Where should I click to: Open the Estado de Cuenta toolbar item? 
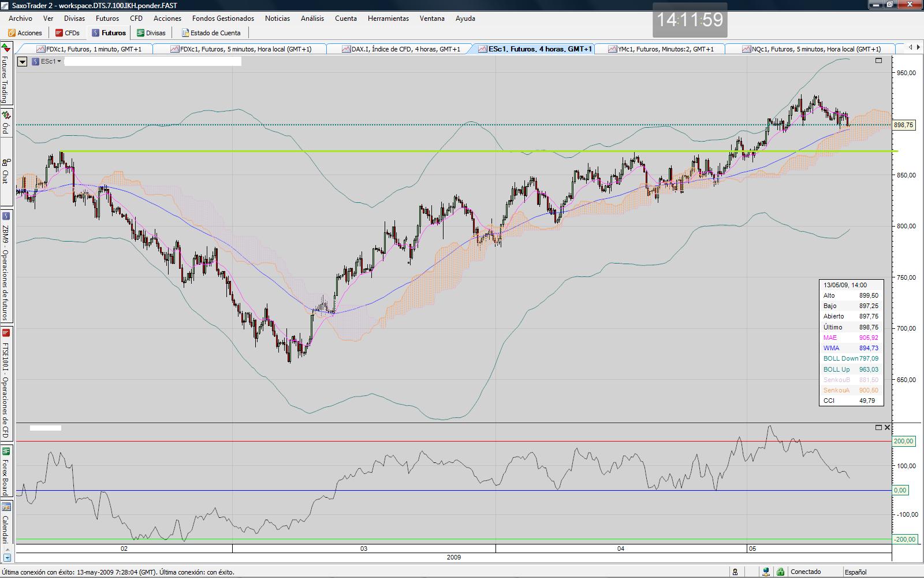pos(210,33)
